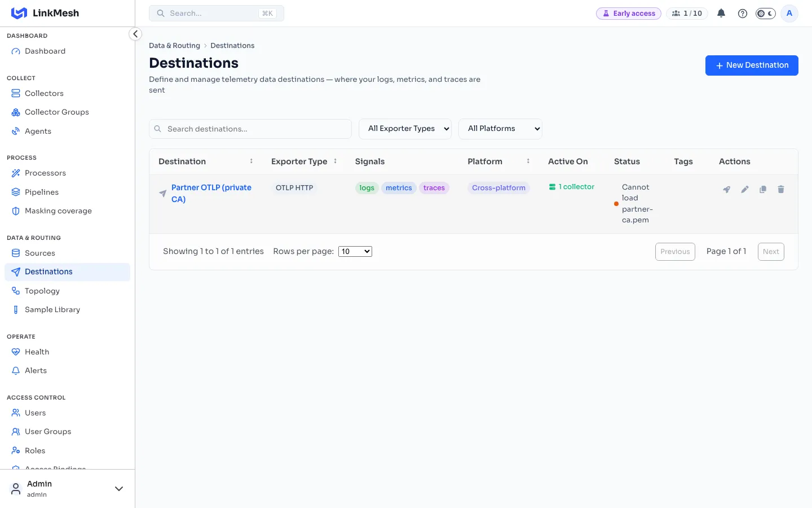Edit Partner OTLP destination with pencil icon
Screen dimensions: 812x508
pyautogui.click(x=745, y=190)
